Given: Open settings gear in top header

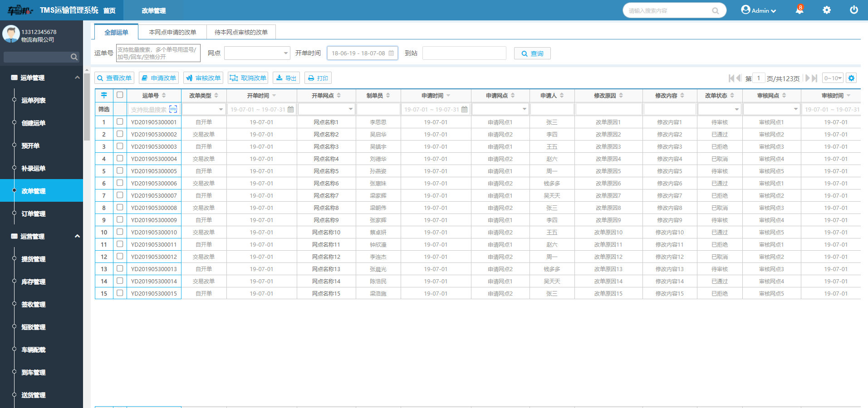Looking at the screenshot, I should pos(827,10).
